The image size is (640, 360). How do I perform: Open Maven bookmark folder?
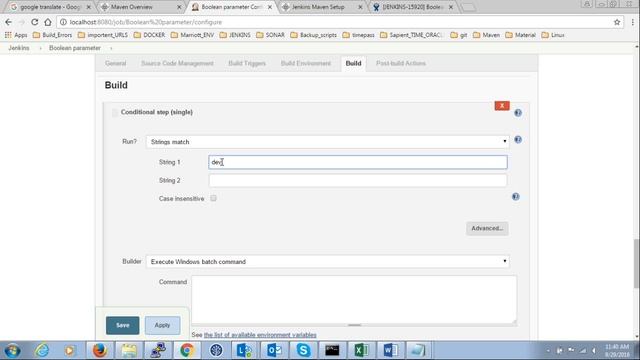tap(486, 35)
